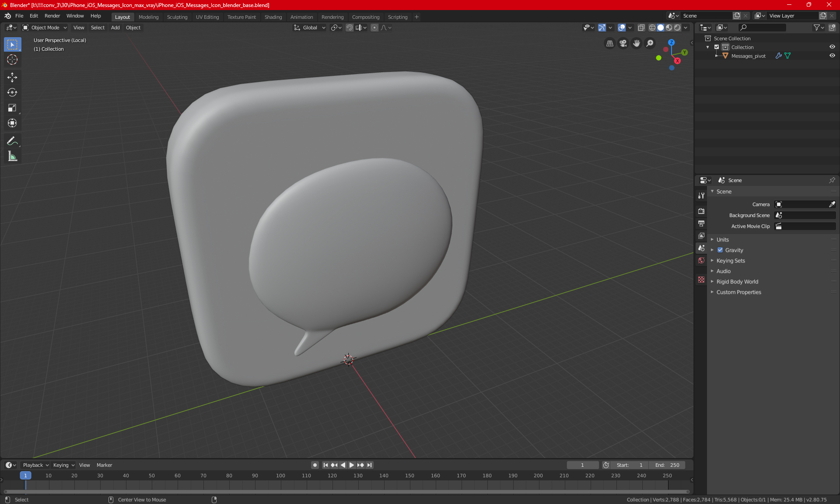Viewport: 840px width, 504px height.
Task: Open Tool properties tab
Action: pyautogui.click(x=701, y=196)
